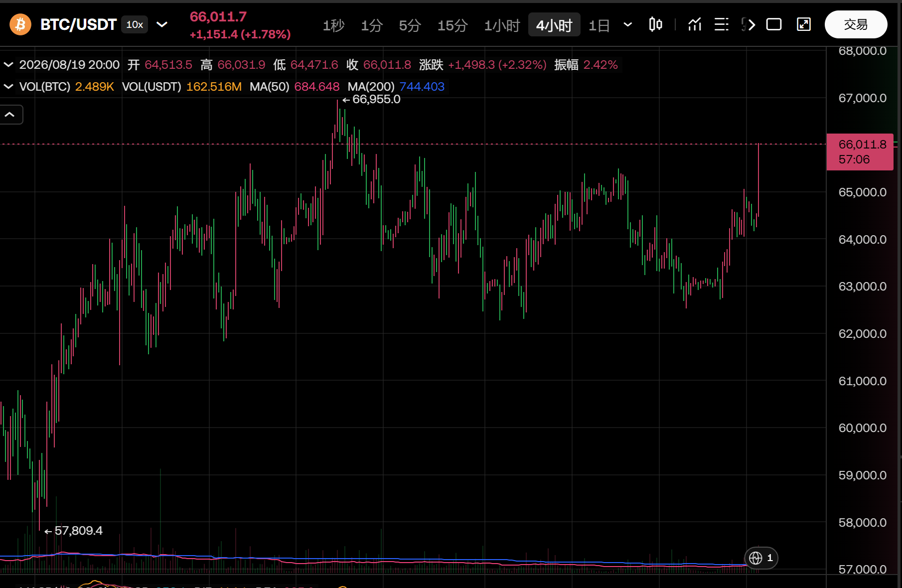The height and width of the screenshot is (588, 902).
Task: Click the globe timezone badge
Action: (x=761, y=558)
